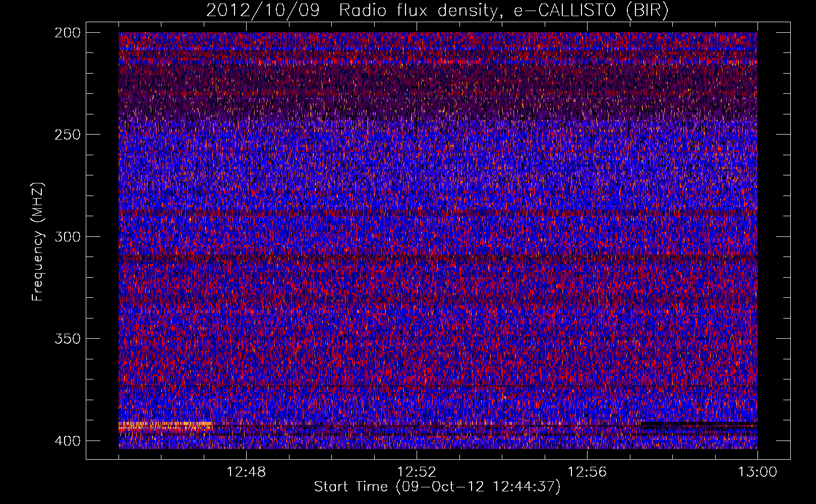Select the '300' frequency axis label

(67, 236)
